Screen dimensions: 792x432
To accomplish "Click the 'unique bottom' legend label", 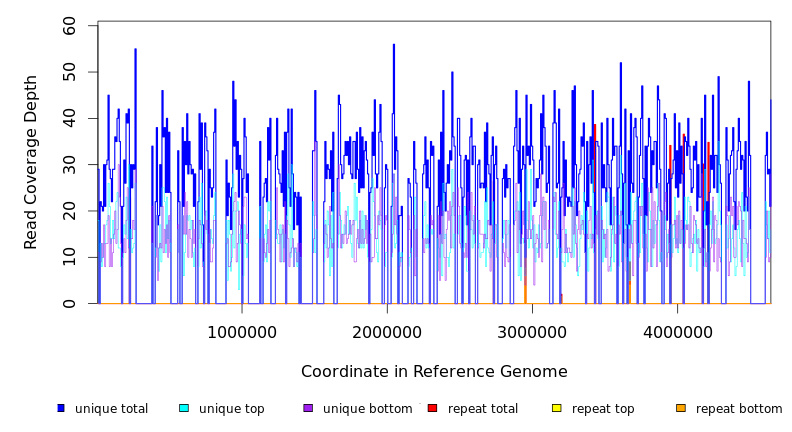I will tap(367, 409).
